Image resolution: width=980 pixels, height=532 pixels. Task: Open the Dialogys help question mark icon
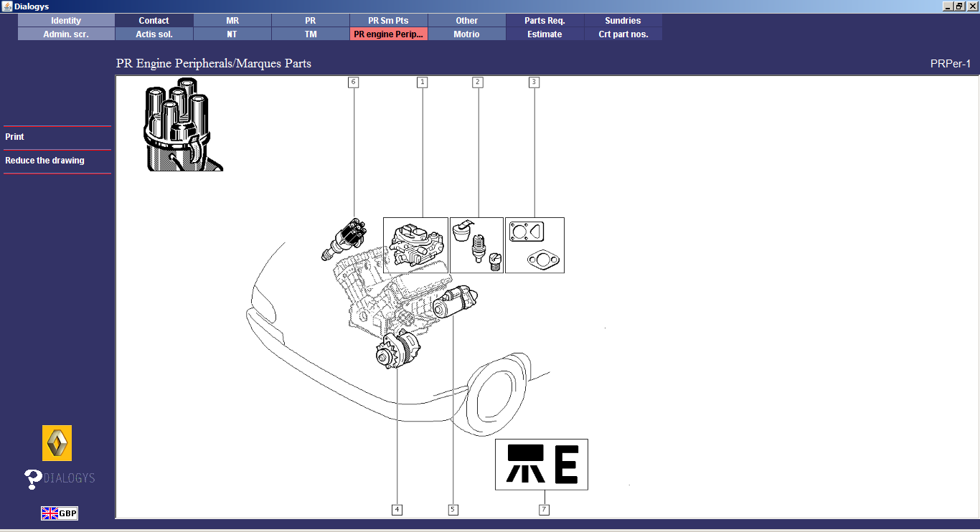click(33, 479)
